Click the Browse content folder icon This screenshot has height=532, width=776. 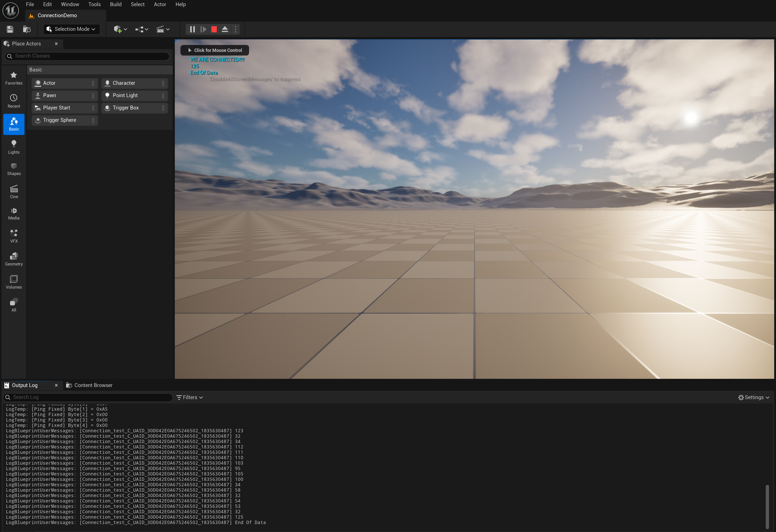pyautogui.click(x=27, y=29)
